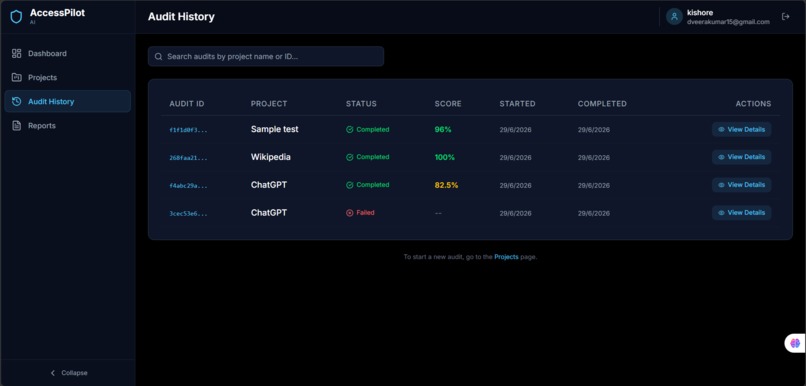
Task: Click the PROJECT column header
Action: click(269, 104)
